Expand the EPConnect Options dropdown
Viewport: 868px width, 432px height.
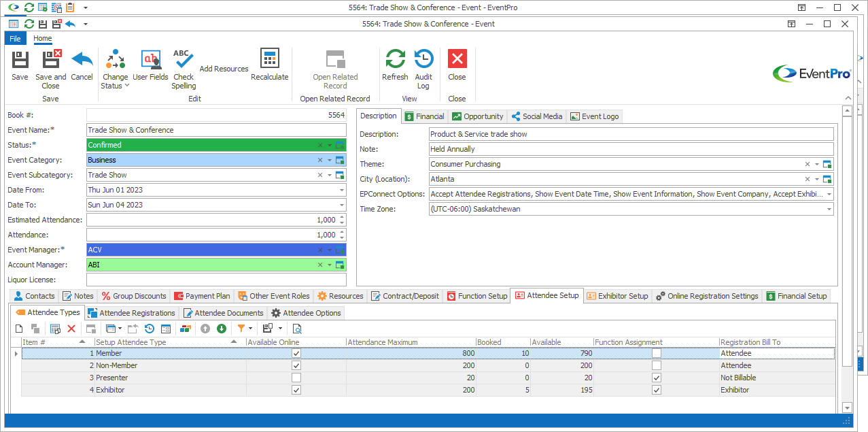(829, 194)
